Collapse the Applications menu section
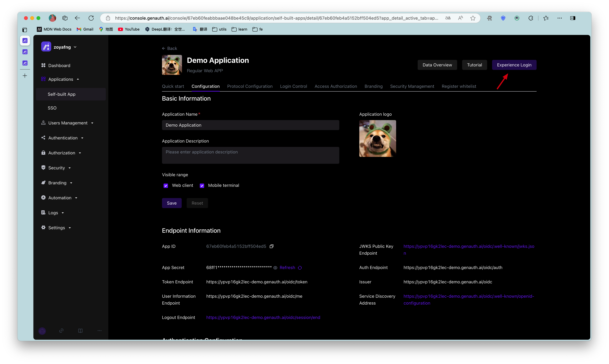609x364 pixels. coord(61,79)
